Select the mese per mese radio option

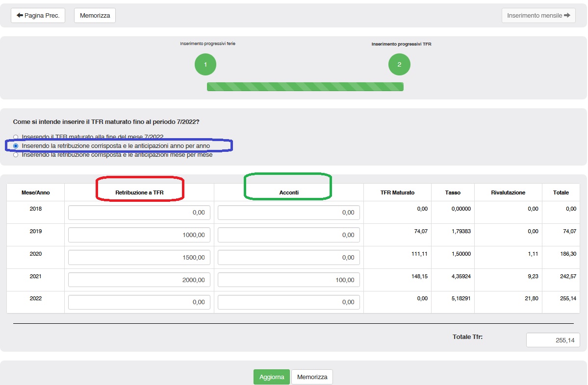(16, 155)
